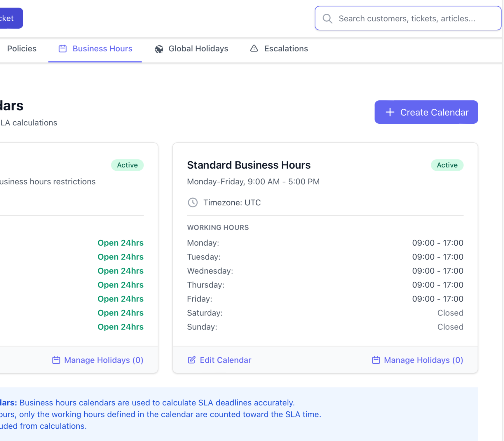The image size is (504, 441).
Task: Click the calendar icon on Business Hours tab
Action: point(63,49)
